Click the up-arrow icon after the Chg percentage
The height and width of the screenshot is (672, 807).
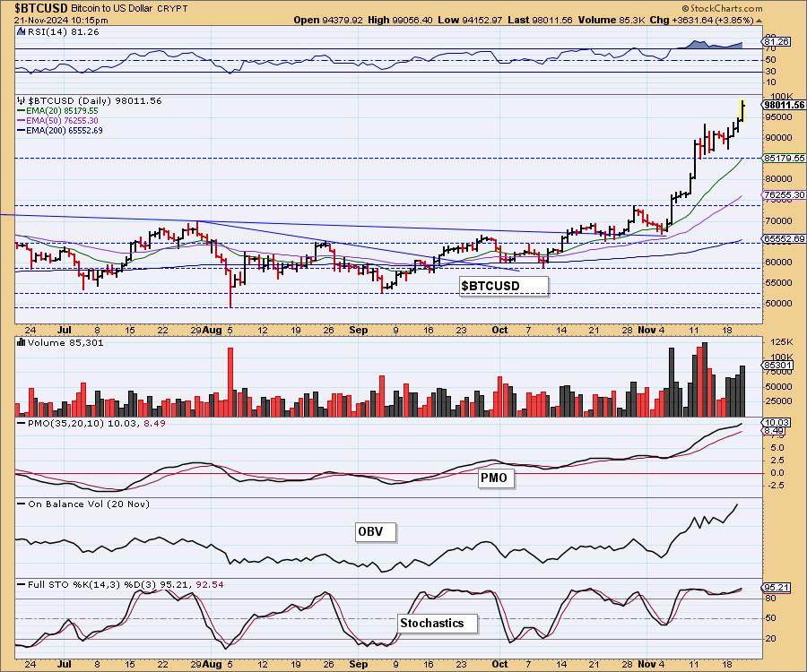[x=759, y=21]
